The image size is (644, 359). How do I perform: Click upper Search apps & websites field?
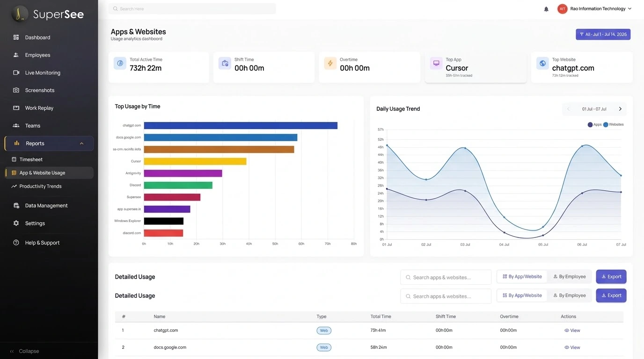[446, 277]
